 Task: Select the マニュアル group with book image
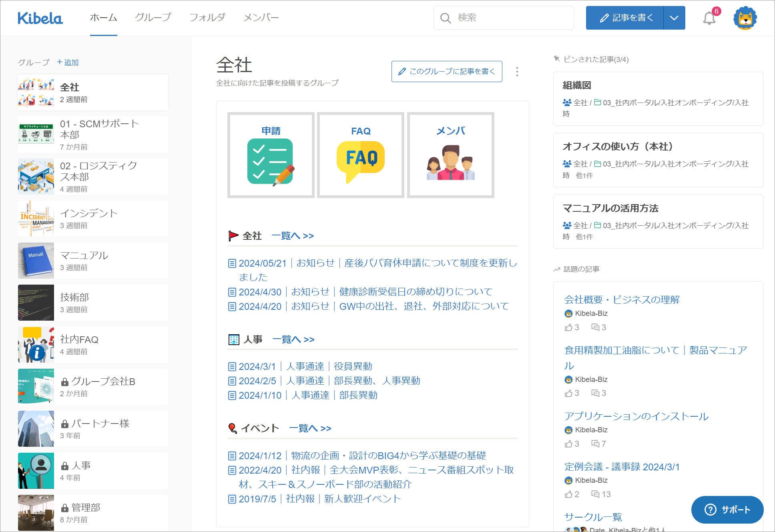coord(93,261)
